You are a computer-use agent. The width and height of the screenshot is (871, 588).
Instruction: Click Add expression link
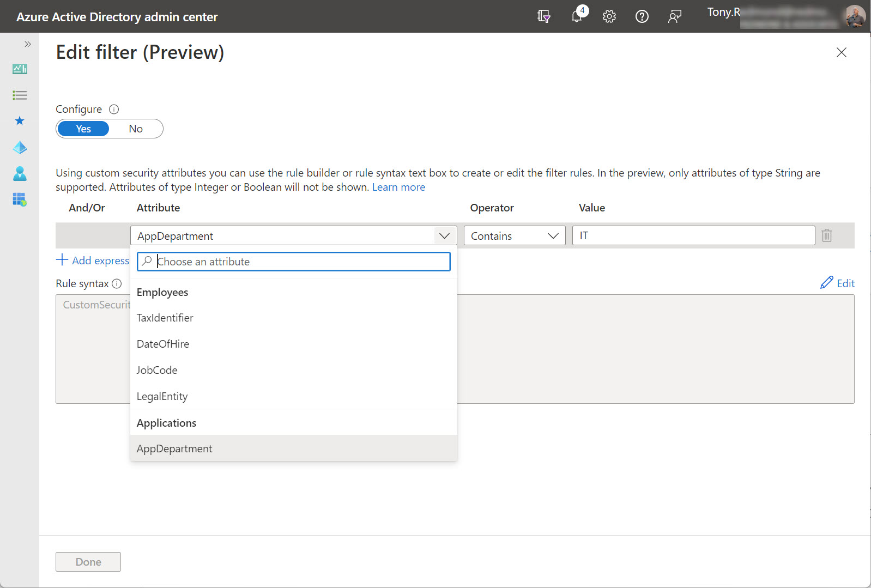93,260
